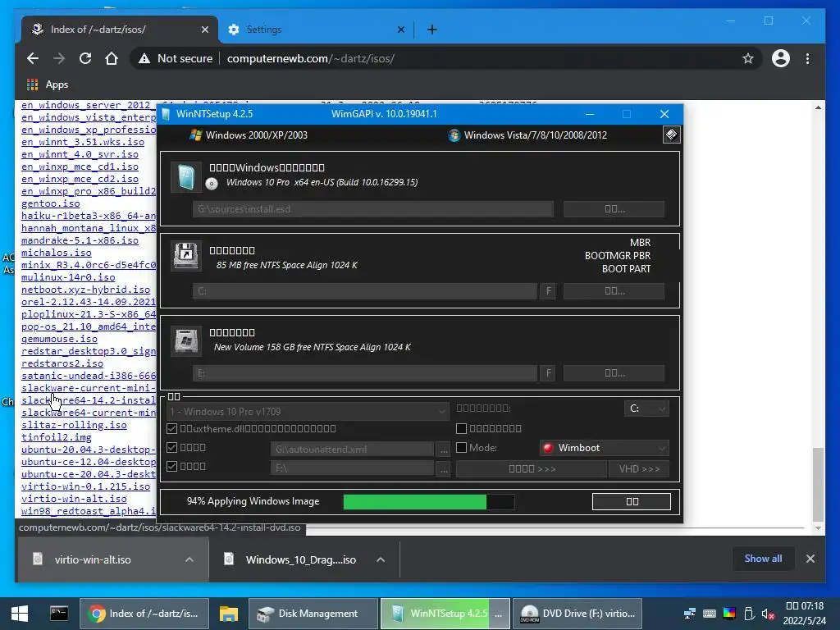Image resolution: width=840 pixels, height=630 pixels.
Task: Click the keyboard tray icon
Action: [x=710, y=614]
